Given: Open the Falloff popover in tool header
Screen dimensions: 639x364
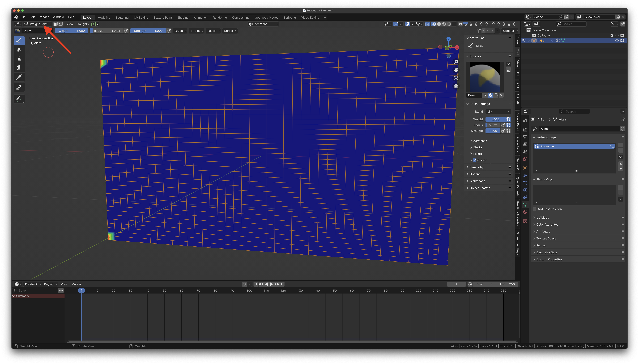Looking at the screenshot, I should point(213,31).
